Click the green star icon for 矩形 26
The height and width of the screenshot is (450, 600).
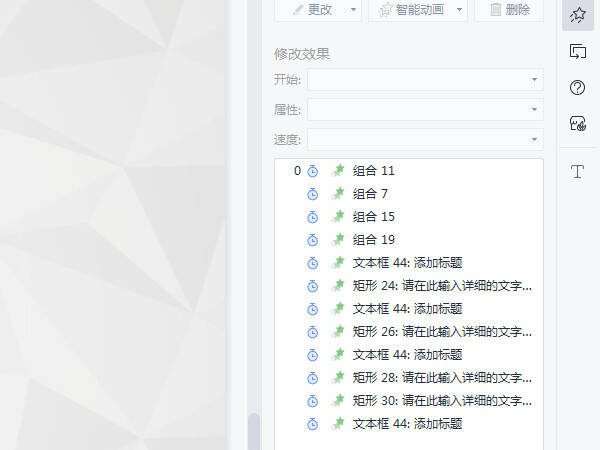[x=338, y=331]
